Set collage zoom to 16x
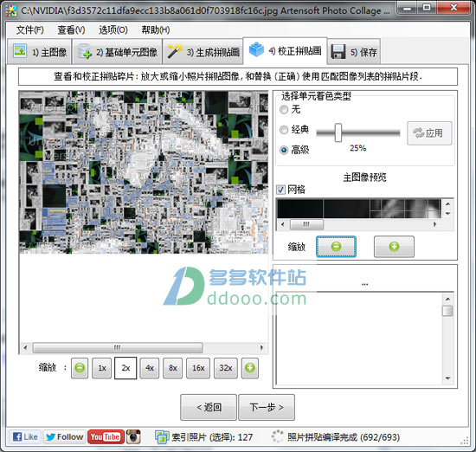Image resolution: width=476 pixels, height=452 pixels. [198, 368]
